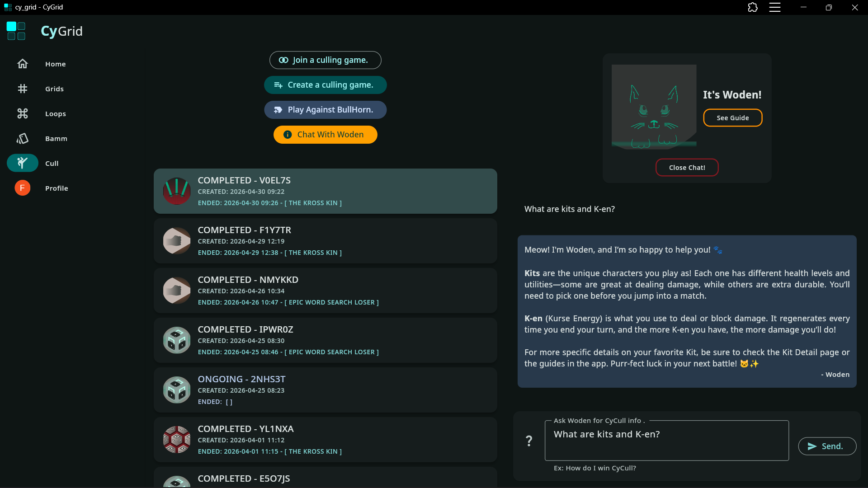This screenshot has width=868, height=488.
Task: Click the Cull martial-arts icon
Action: [x=23, y=163]
